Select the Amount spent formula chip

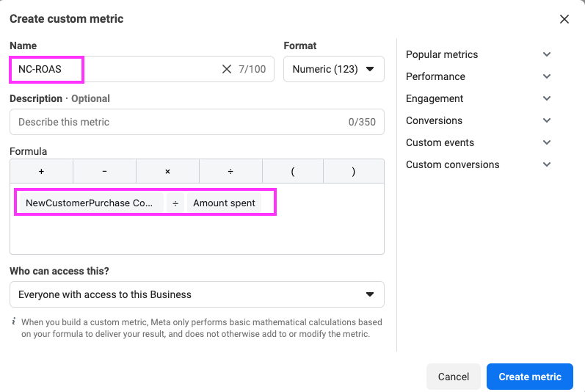224,203
